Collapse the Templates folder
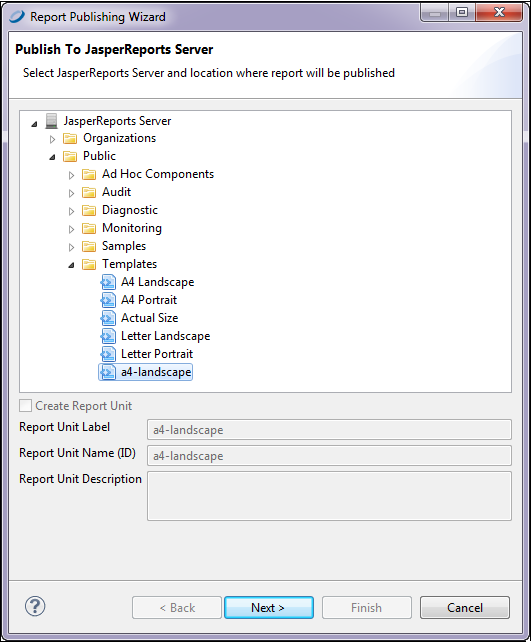Screen dimensions: 531x642 click(71, 266)
